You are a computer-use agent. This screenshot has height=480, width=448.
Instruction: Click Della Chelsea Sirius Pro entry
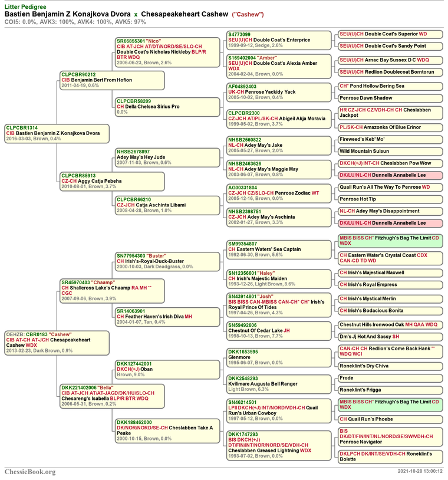167,107
